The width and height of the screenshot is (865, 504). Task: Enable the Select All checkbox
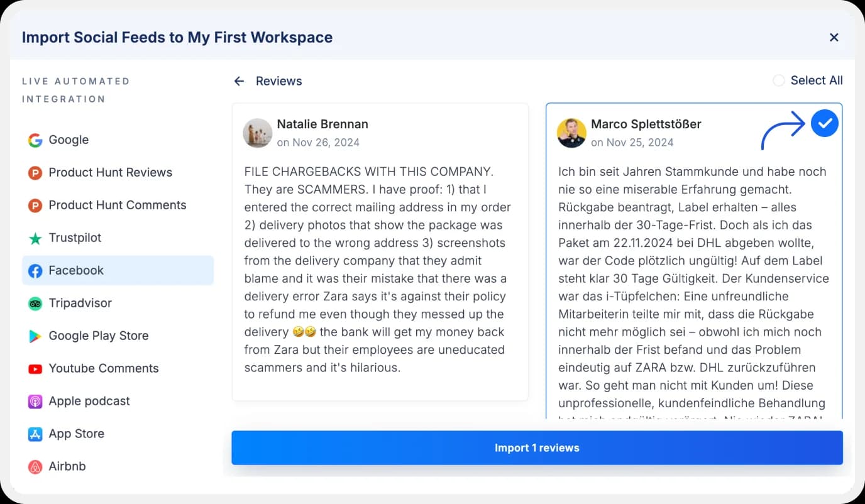pyautogui.click(x=778, y=80)
